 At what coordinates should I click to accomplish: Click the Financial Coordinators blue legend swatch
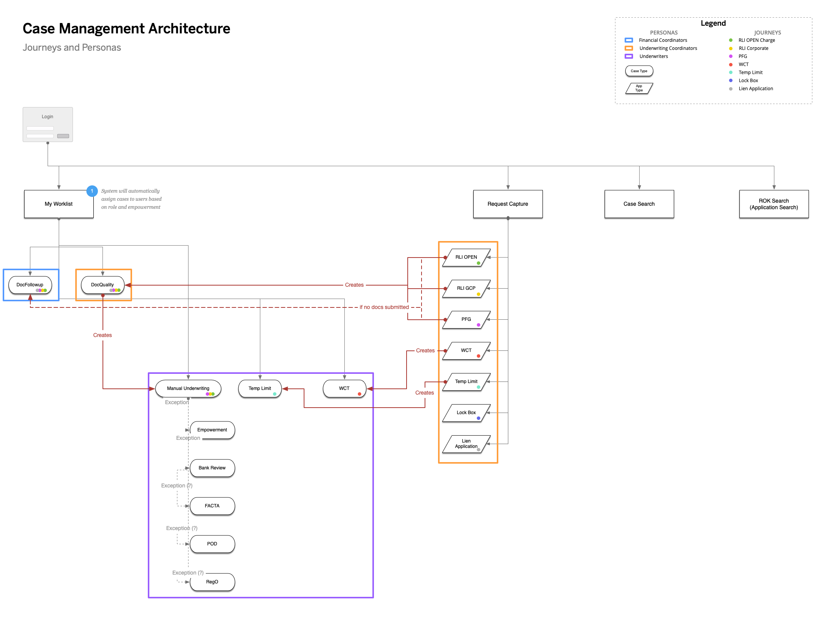point(629,40)
